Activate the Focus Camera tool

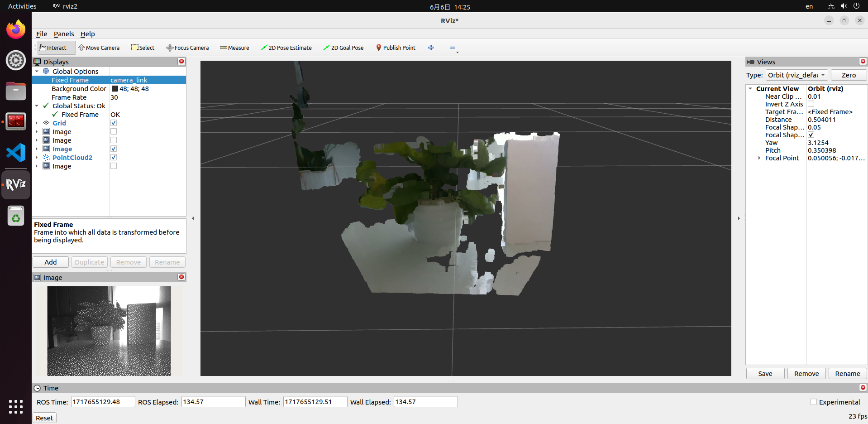pos(187,48)
